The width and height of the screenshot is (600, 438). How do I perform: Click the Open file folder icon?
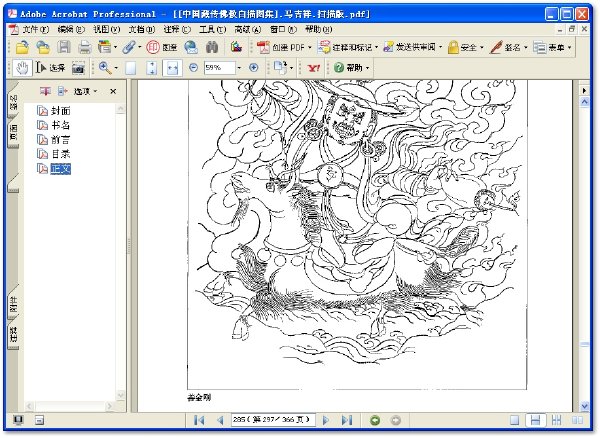point(22,47)
